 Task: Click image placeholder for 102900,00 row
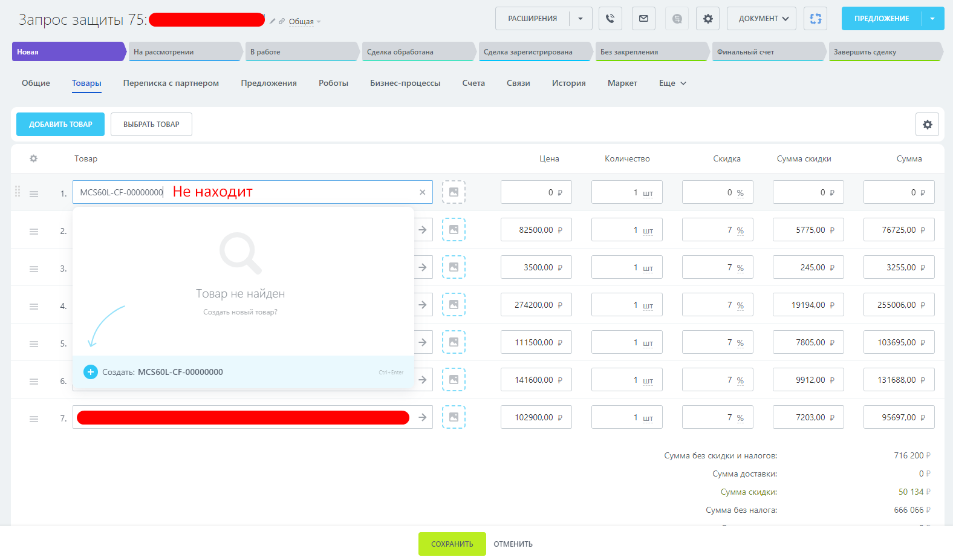(454, 417)
